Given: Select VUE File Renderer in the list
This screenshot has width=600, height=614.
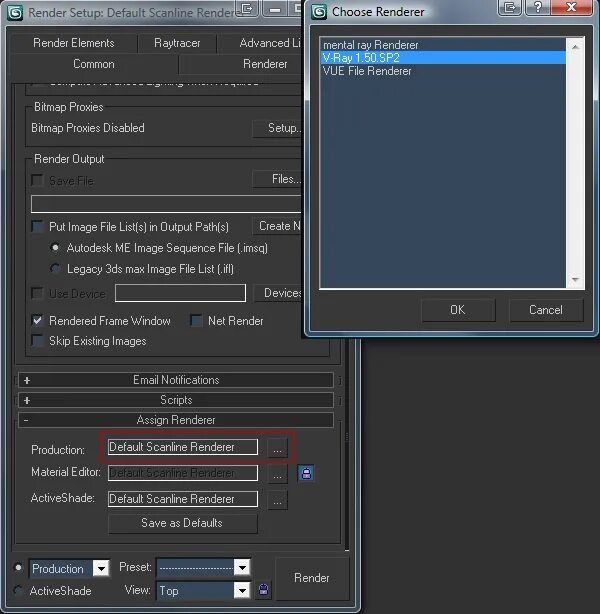Looking at the screenshot, I should coord(443,71).
